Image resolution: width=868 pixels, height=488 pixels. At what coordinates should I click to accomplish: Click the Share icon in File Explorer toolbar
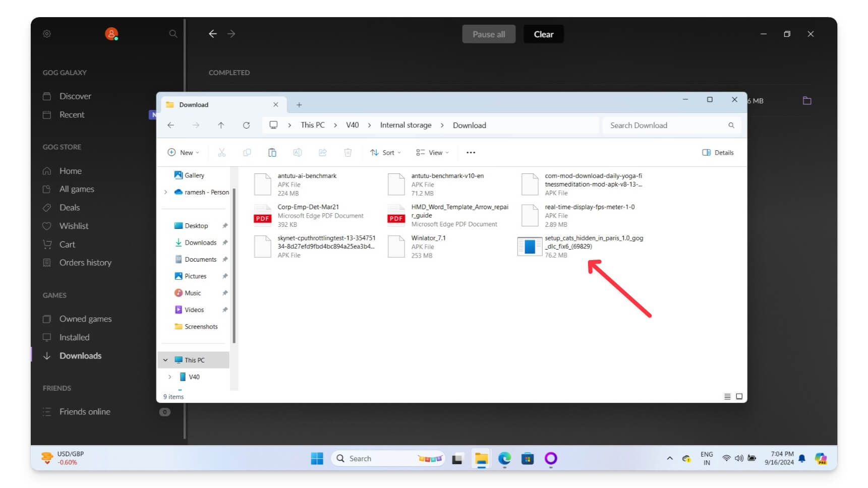click(323, 152)
